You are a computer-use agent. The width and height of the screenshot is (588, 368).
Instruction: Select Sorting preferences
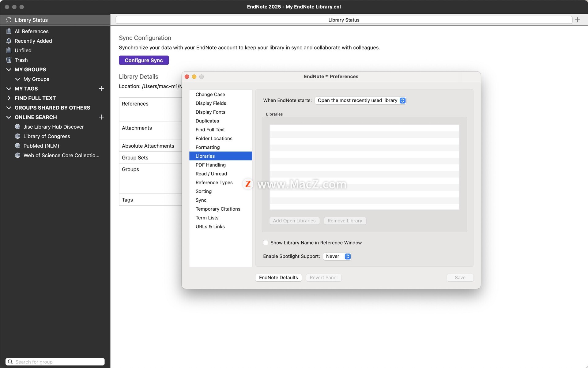221,191
